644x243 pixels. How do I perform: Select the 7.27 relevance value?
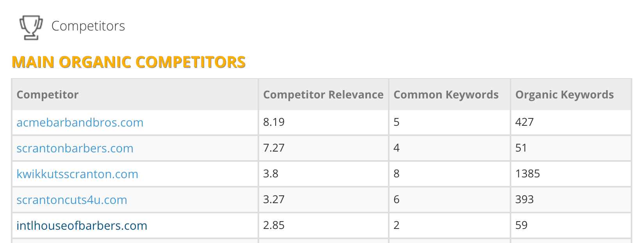(x=274, y=148)
